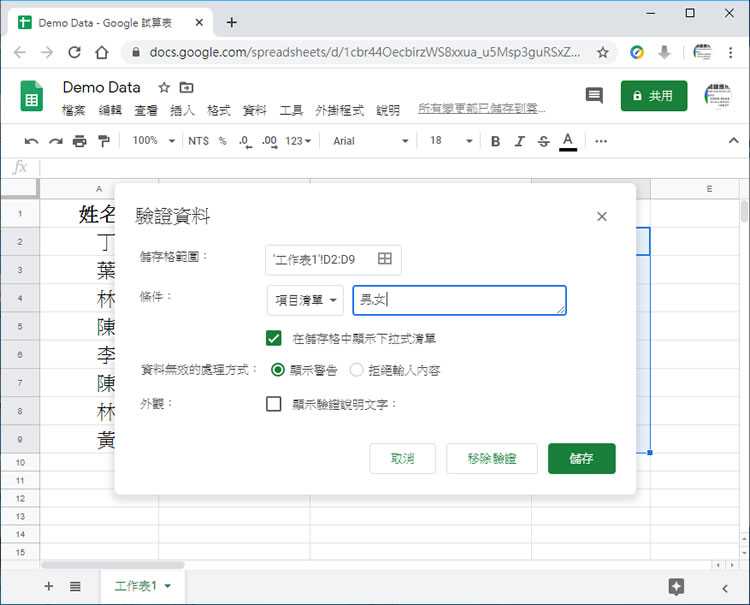This screenshot has width=750, height=605.
Task: Click the Undo icon in toolbar
Action: pos(31,141)
